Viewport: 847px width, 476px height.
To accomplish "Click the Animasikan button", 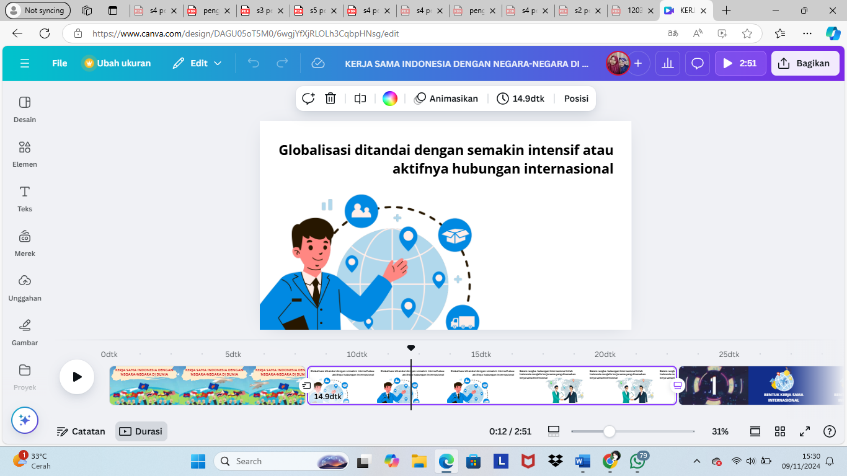I will coord(446,99).
